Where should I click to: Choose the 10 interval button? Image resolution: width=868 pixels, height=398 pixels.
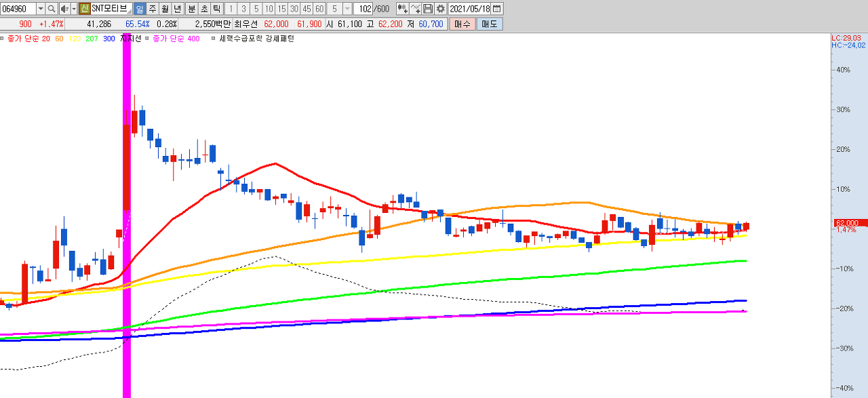point(269,9)
